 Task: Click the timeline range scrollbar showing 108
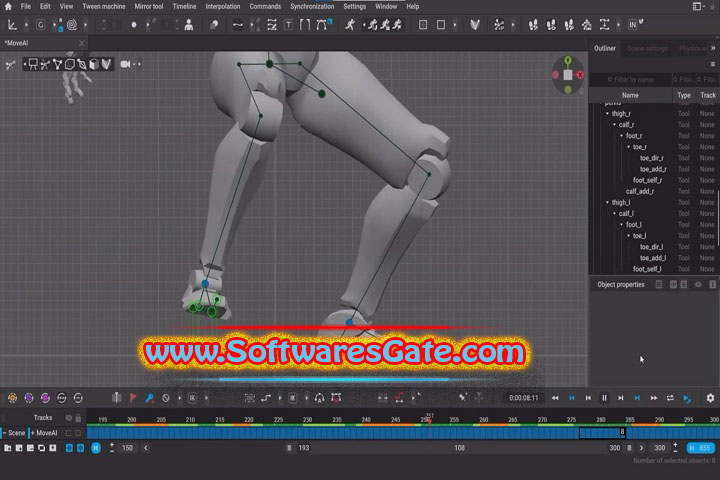[459, 448]
